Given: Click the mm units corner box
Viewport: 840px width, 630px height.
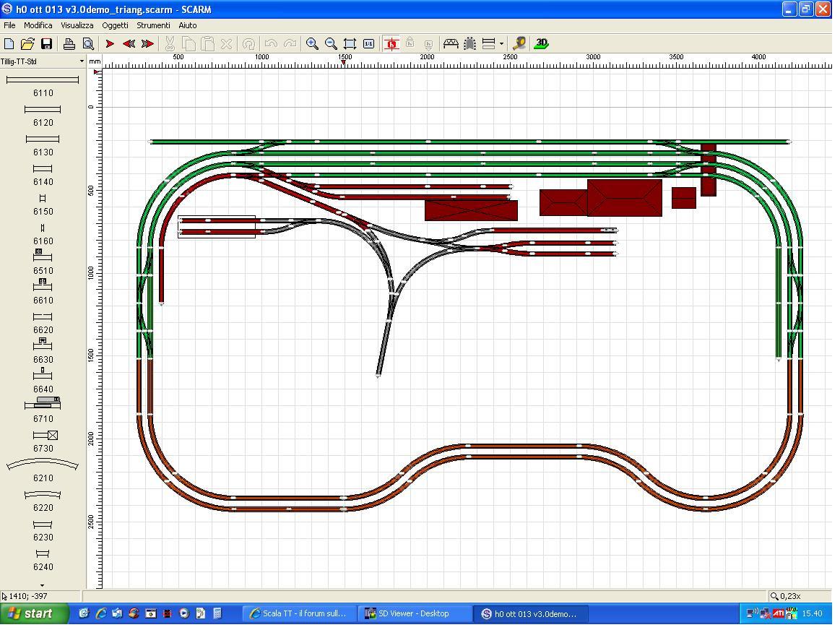Looking at the screenshot, I should (95, 61).
